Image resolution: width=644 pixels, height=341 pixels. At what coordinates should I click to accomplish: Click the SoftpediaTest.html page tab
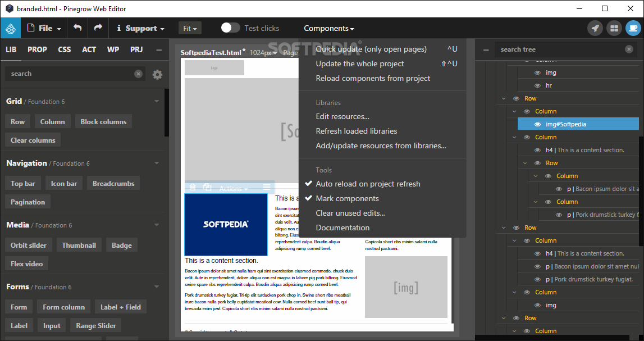click(213, 53)
